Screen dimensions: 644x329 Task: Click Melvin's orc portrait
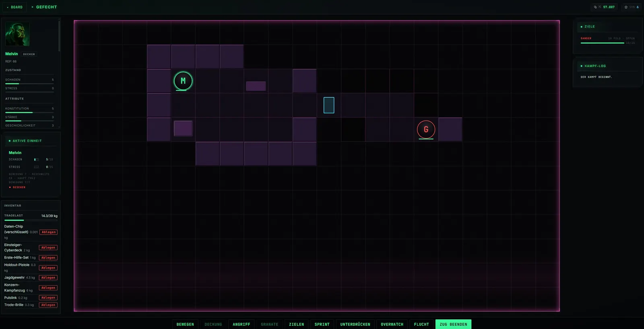[17, 34]
